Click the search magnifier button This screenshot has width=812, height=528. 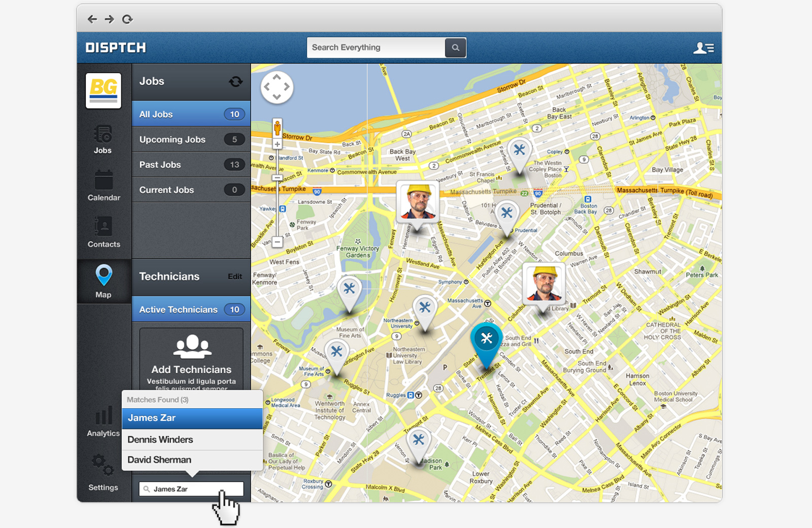pyautogui.click(x=455, y=48)
